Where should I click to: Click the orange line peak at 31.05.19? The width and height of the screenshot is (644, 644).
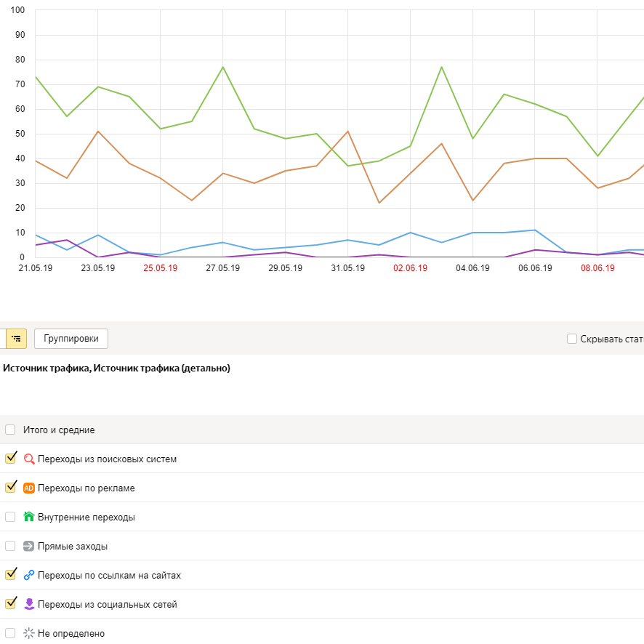click(348, 132)
